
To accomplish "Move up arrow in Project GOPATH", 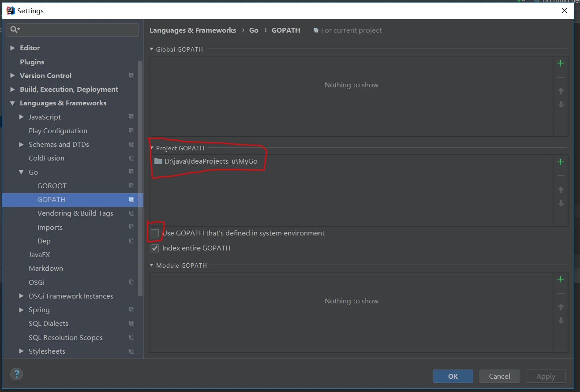I will click(x=561, y=190).
